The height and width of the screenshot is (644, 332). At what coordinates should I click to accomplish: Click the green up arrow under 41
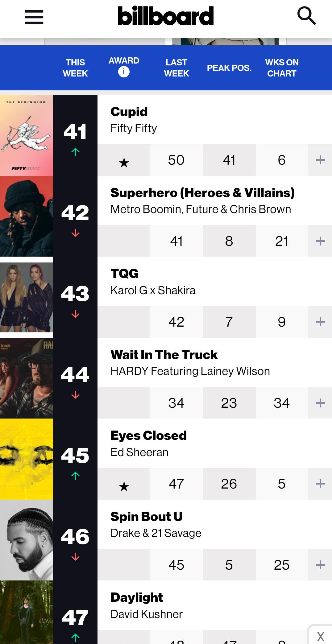click(75, 152)
